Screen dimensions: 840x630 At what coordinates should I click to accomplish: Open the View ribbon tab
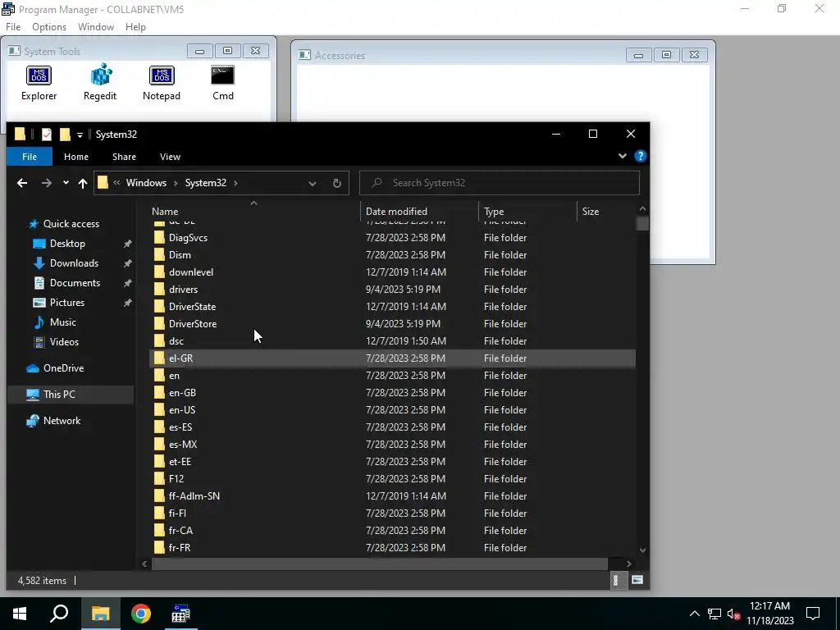170,157
